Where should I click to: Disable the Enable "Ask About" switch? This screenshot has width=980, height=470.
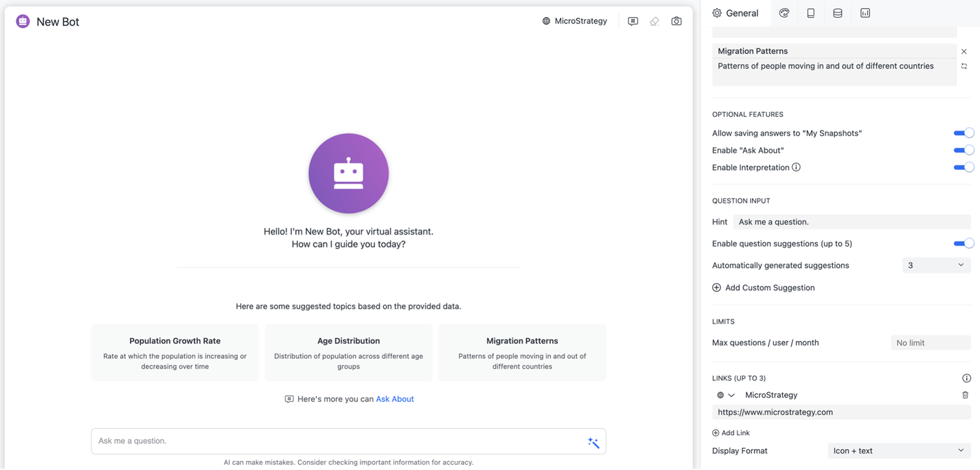click(964, 150)
